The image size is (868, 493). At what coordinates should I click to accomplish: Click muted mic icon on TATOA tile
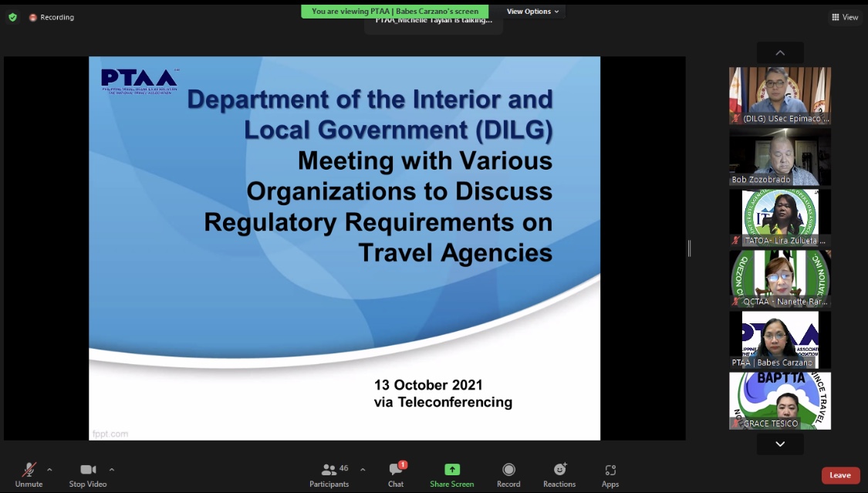point(736,240)
